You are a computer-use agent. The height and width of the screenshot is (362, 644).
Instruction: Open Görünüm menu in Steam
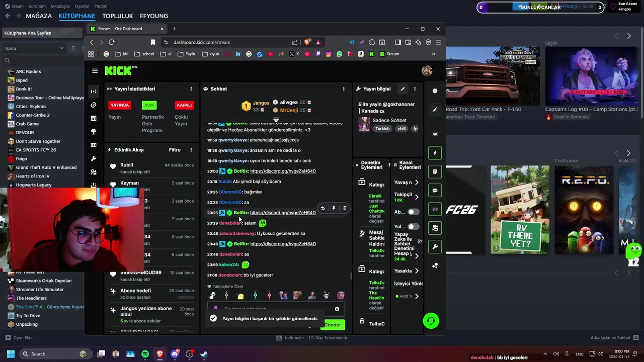(x=37, y=6)
